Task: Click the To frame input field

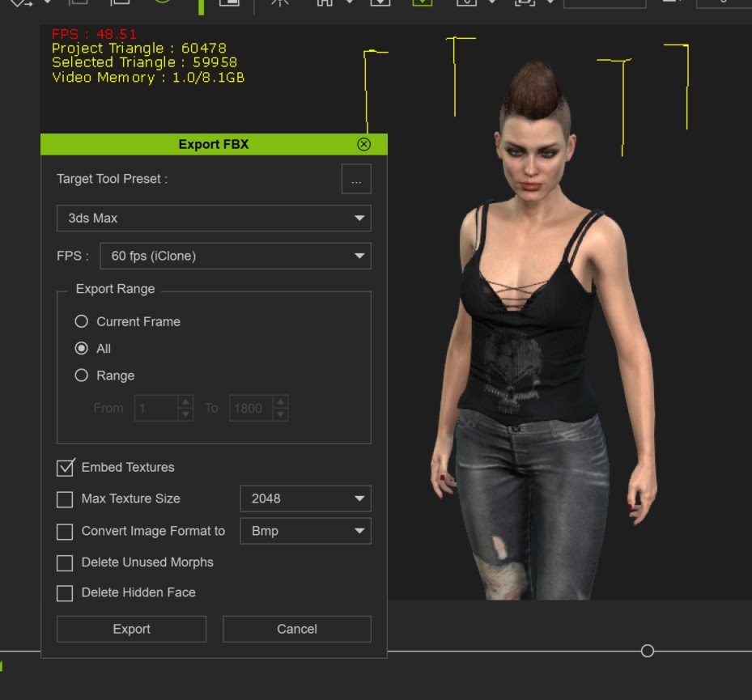Action: coord(251,408)
